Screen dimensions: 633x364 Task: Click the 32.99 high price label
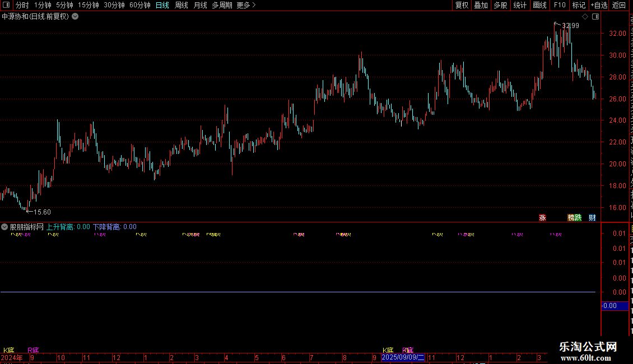pyautogui.click(x=570, y=26)
